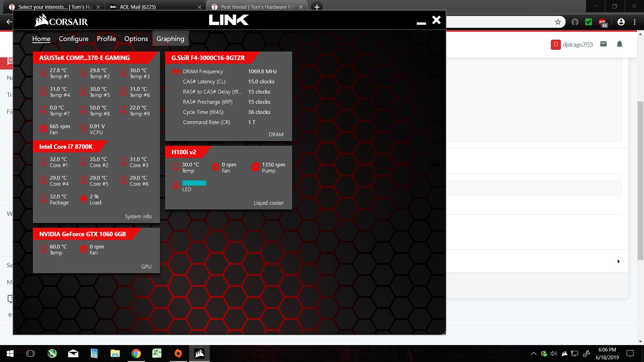Viewport: 644px width, 362px height.
Task: Go back in the browser
Action: tap(9, 22)
